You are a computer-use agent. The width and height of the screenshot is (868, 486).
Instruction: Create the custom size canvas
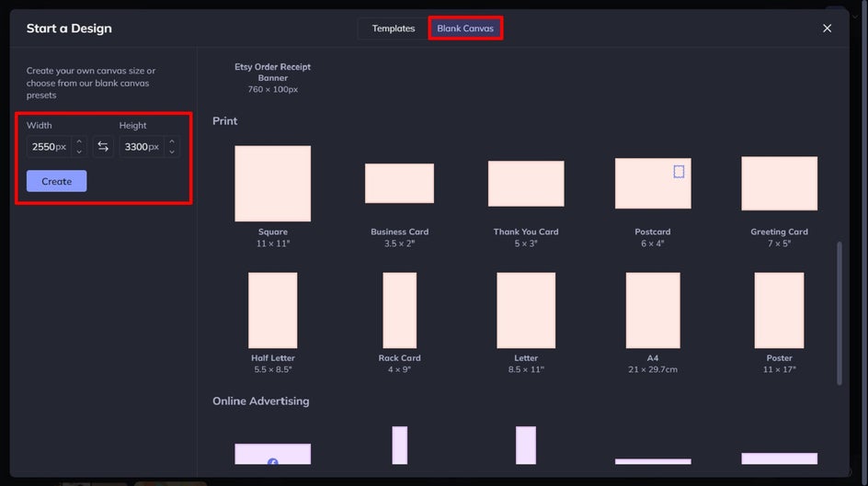56,181
